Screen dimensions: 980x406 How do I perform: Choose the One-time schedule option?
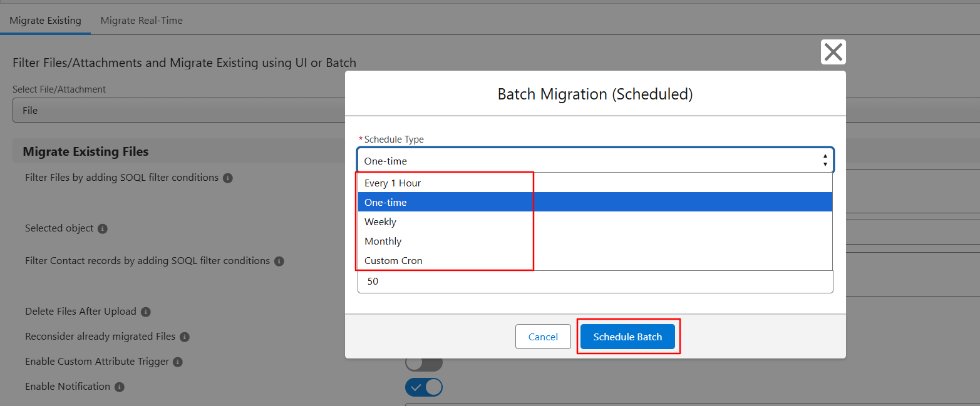595,202
